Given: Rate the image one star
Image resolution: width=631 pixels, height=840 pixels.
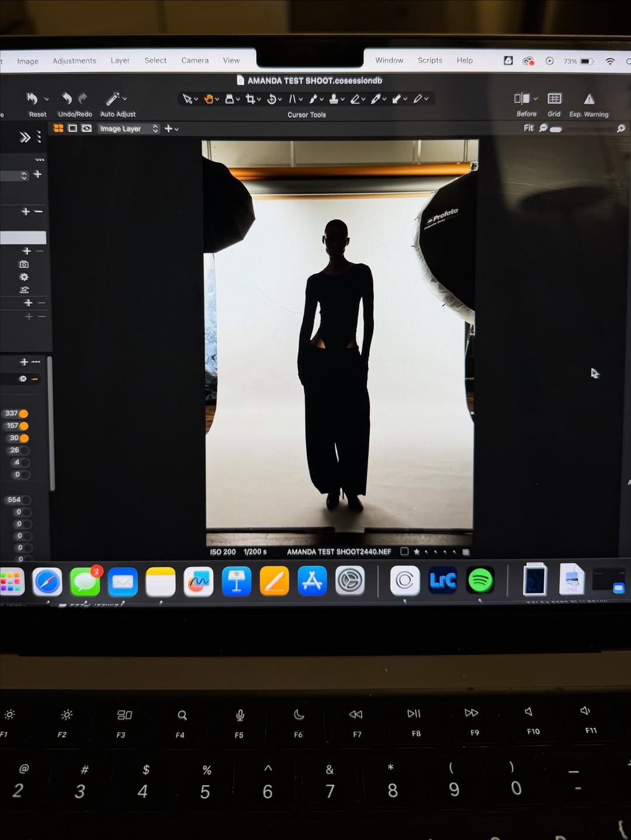Looking at the screenshot, I should (x=417, y=551).
